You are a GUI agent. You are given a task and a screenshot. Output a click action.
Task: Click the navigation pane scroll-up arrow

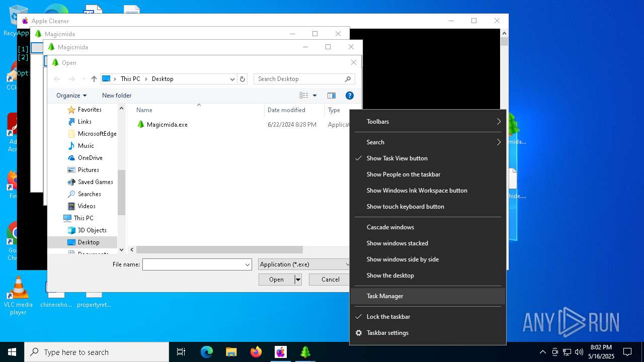point(121,108)
